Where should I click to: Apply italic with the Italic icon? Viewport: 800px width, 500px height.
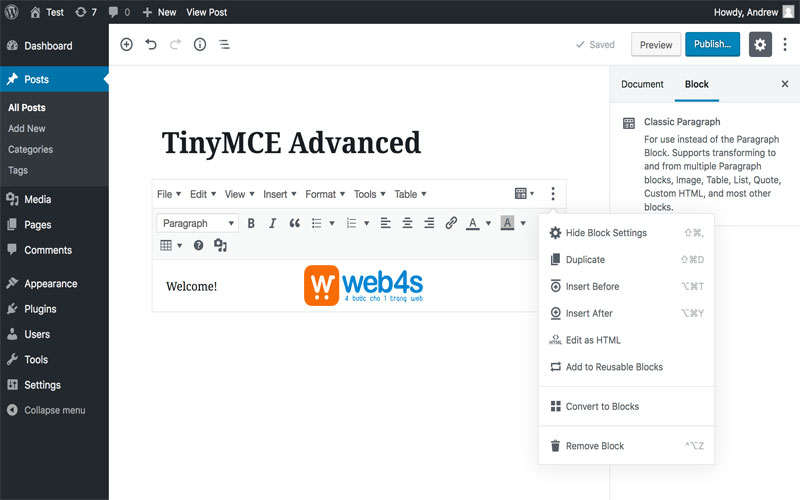[x=273, y=223]
